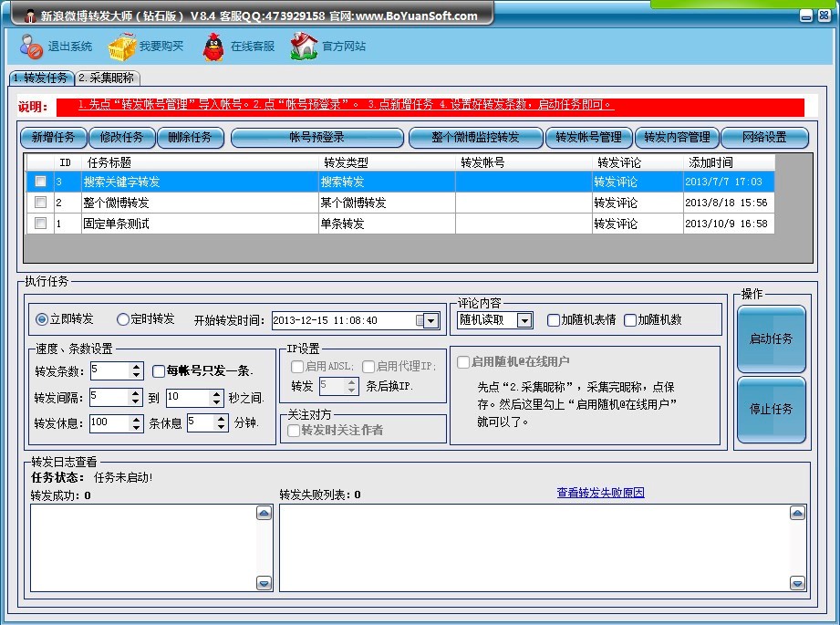Screen dimensions: 840x625
Task: Enable 每帐号只发一条 checkbox
Action: pos(159,371)
